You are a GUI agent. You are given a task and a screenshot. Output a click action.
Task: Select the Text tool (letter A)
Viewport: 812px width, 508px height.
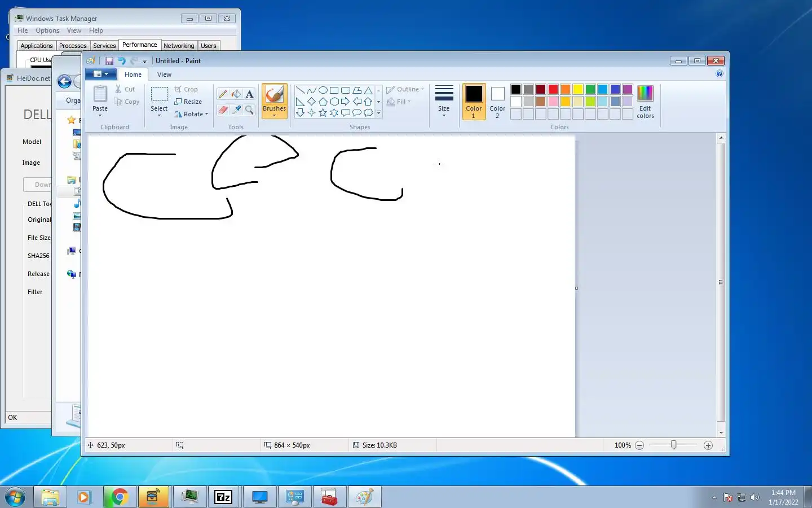(249, 94)
